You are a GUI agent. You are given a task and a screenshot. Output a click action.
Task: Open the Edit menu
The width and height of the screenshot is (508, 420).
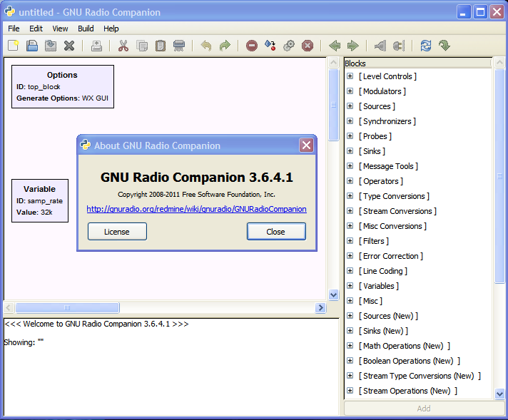pyautogui.click(x=36, y=29)
